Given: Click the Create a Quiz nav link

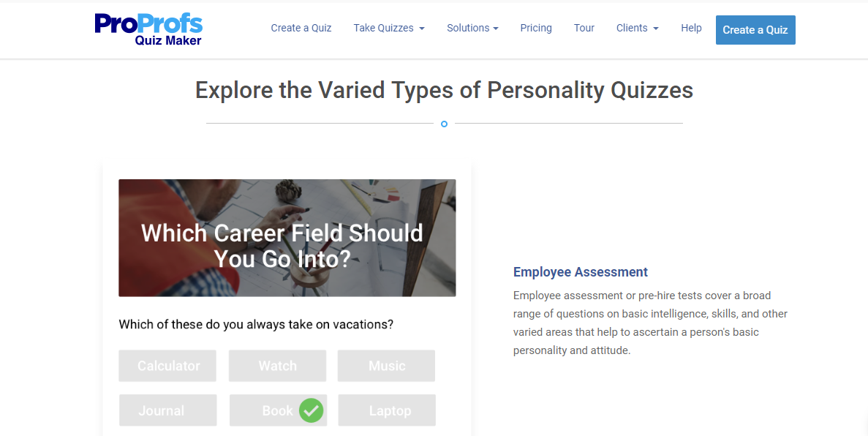Looking at the screenshot, I should point(301,29).
